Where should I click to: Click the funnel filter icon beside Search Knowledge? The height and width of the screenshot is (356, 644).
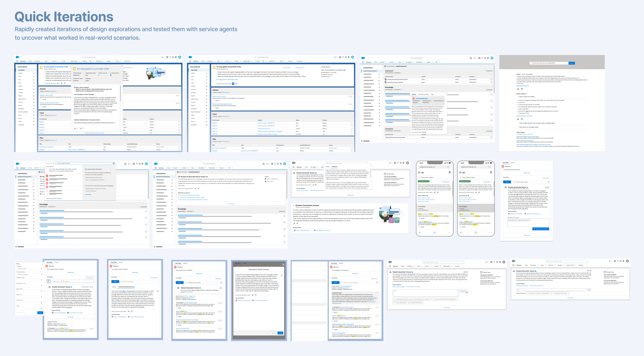tap(49, 281)
